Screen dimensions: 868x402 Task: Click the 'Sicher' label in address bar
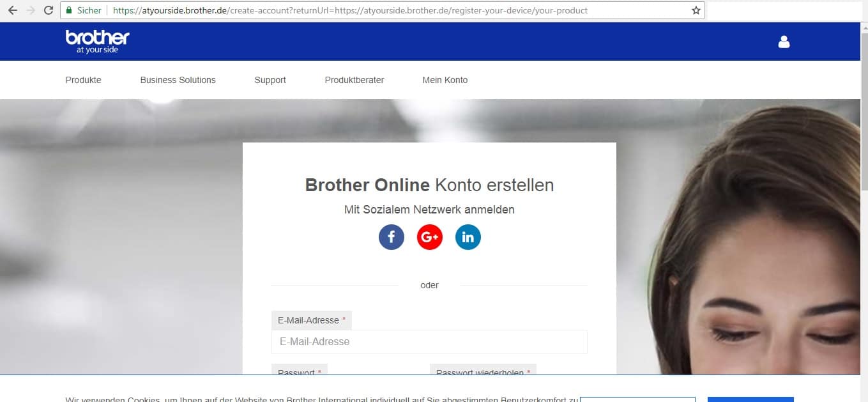(x=89, y=10)
